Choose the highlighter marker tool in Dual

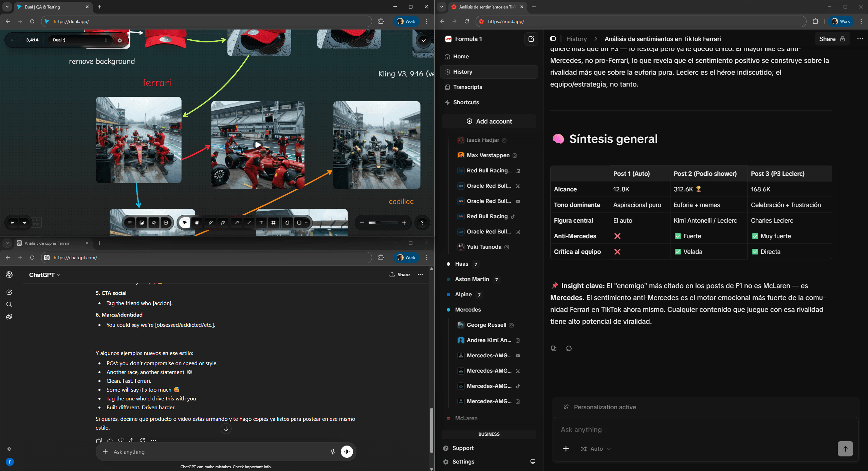tap(223, 223)
